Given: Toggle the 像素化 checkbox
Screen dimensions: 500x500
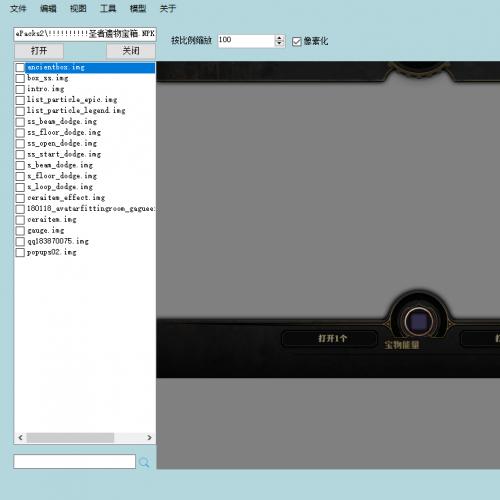Looking at the screenshot, I should pyautogui.click(x=296, y=41).
